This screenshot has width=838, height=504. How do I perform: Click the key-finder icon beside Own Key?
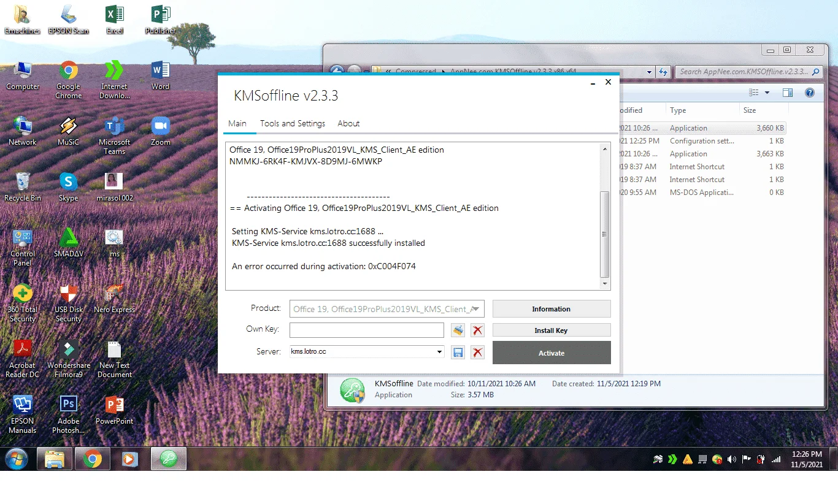pyautogui.click(x=458, y=330)
